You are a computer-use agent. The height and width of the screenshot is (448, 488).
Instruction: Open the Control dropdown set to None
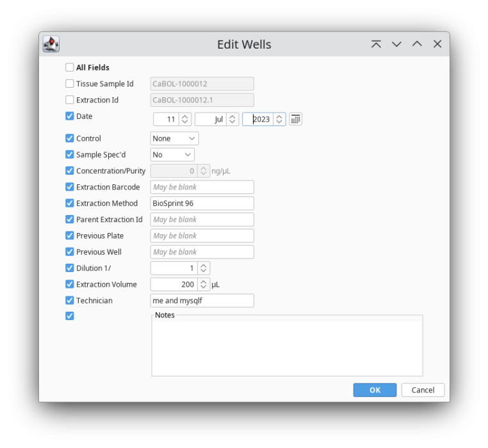(174, 138)
